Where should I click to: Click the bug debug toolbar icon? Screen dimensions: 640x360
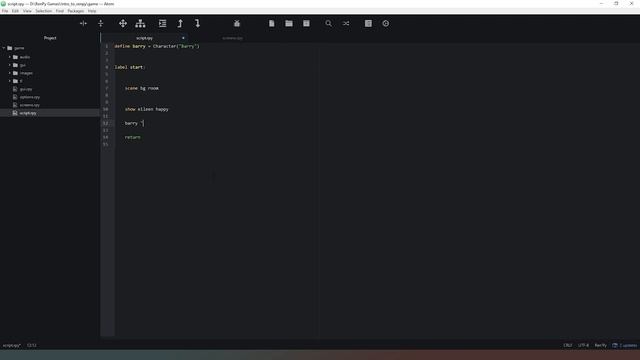pyautogui.click(x=237, y=24)
